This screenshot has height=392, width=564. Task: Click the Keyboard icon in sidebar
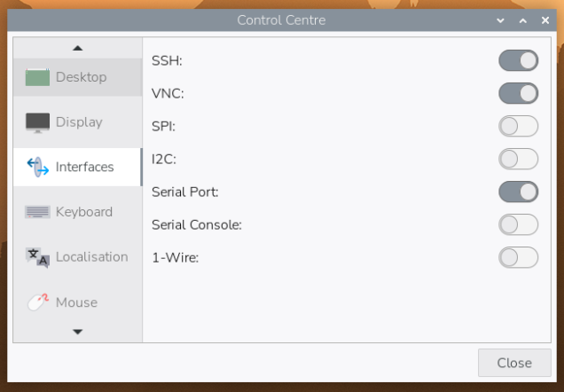(x=37, y=212)
